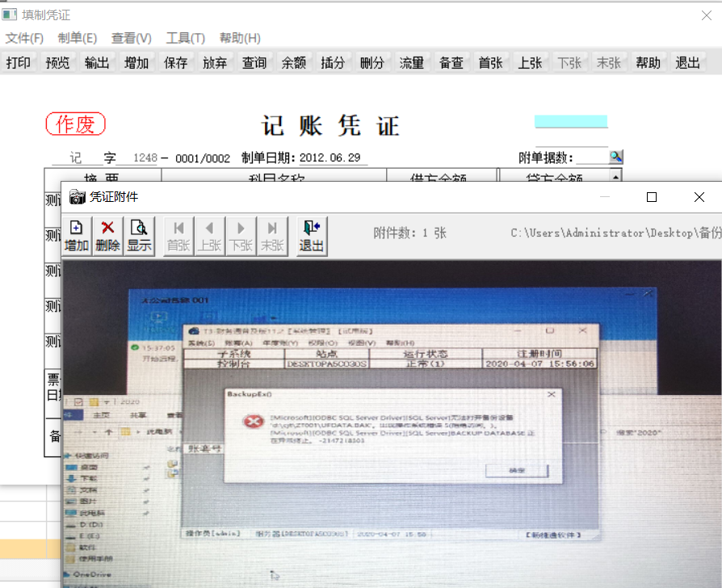Click the voucher table scrollbar up arrow
722x588 pixels.
click(x=615, y=176)
